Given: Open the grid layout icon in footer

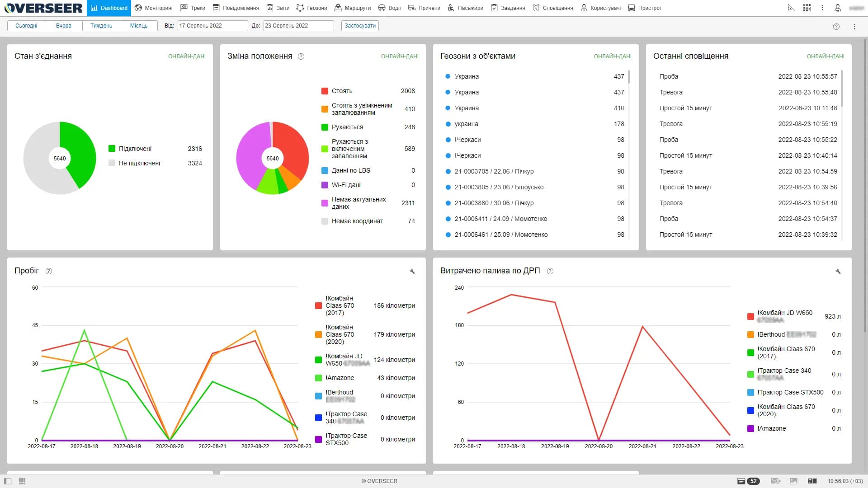Looking at the screenshot, I should [22, 481].
